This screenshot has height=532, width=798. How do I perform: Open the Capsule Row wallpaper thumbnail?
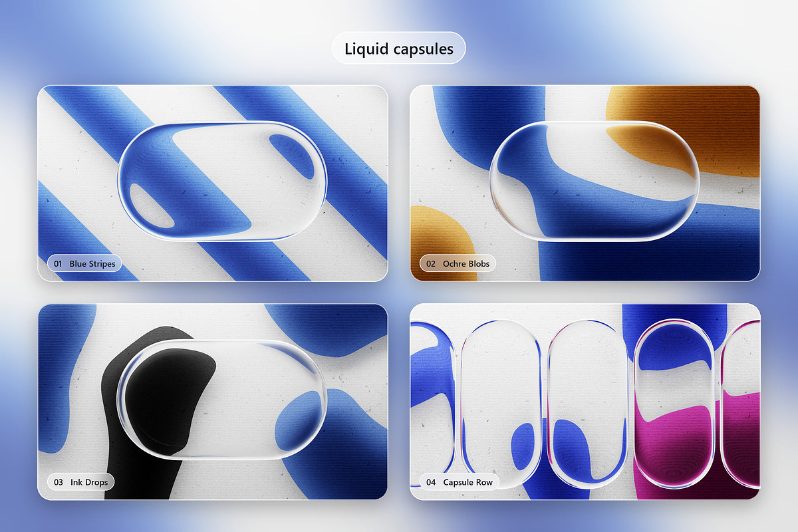pyautogui.click(x=585, y=402)
